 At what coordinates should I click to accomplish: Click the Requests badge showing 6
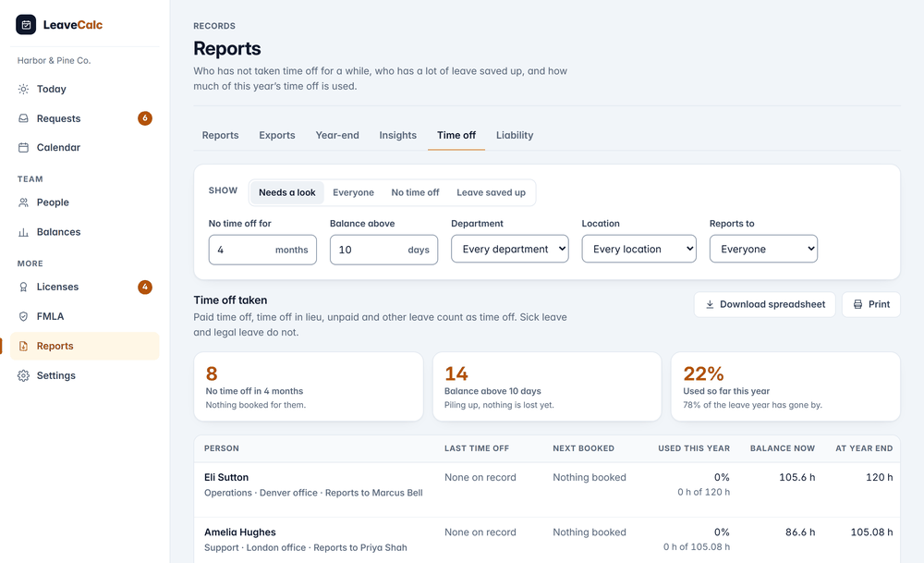click(x=145, y=118)
